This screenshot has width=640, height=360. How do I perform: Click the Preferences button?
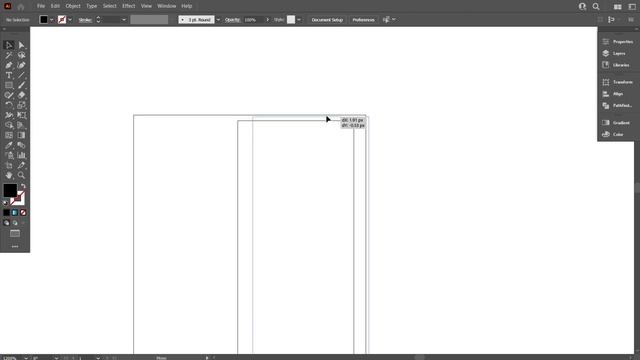click(363, 20)
